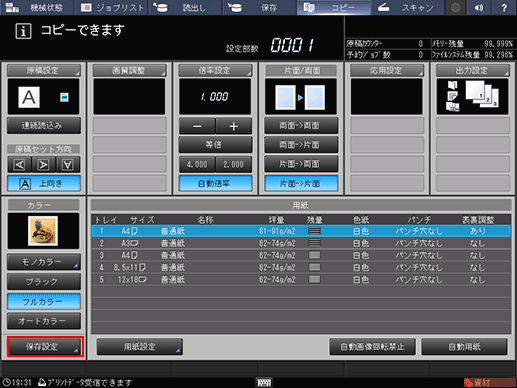This screenshot has width=517, height=388.
Task: Expand モノカラー options
Action: [x=44, y=262]
